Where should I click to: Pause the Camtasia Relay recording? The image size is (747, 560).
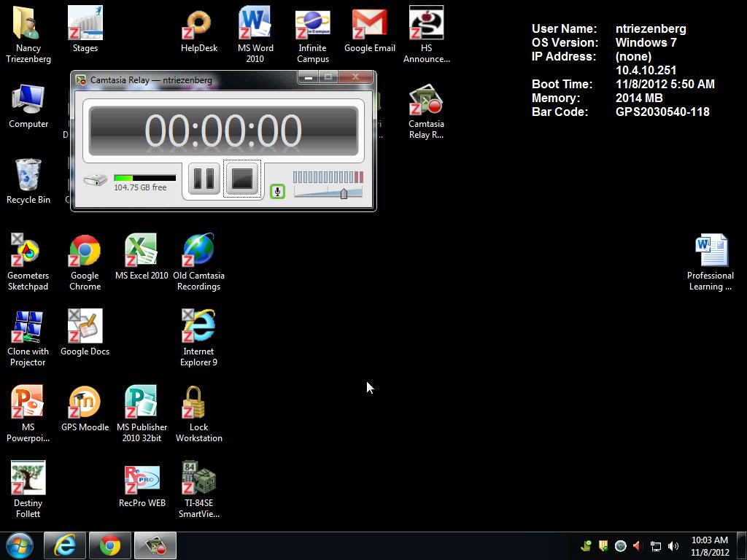point(204,179)
